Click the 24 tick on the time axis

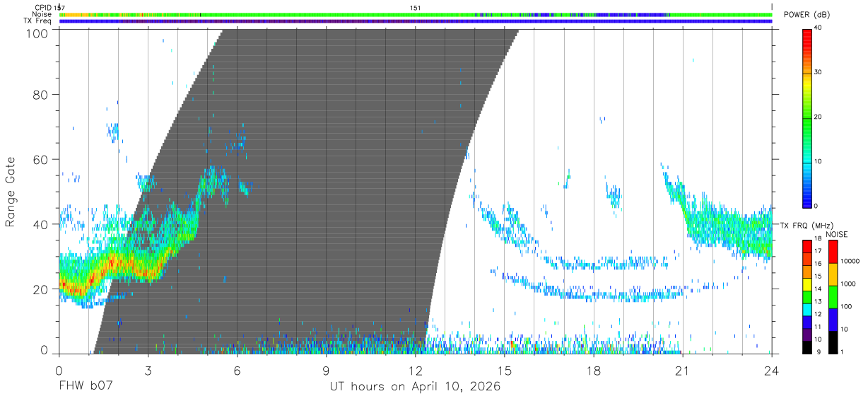[x=772, y=370]
